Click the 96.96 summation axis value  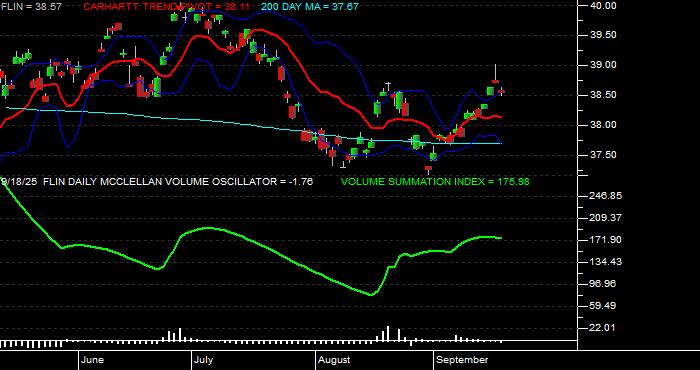point(603,284)
